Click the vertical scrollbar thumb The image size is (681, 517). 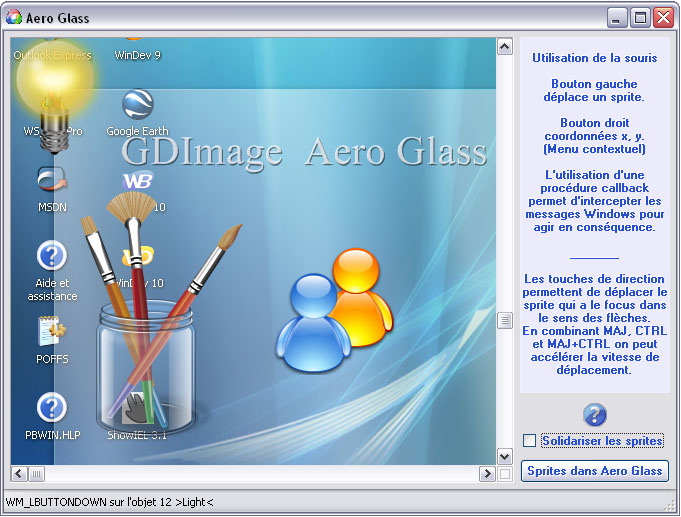tap(504, 321)
